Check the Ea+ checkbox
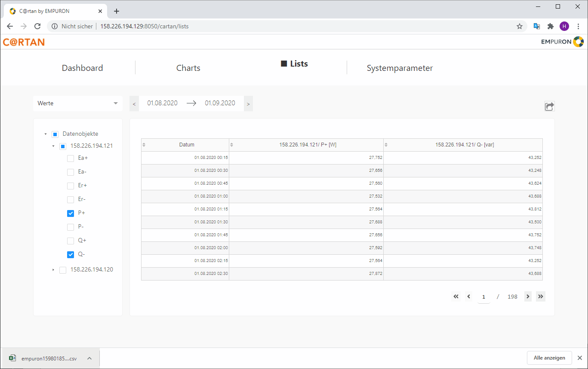588x369 pixels. (x=71, y=159)
